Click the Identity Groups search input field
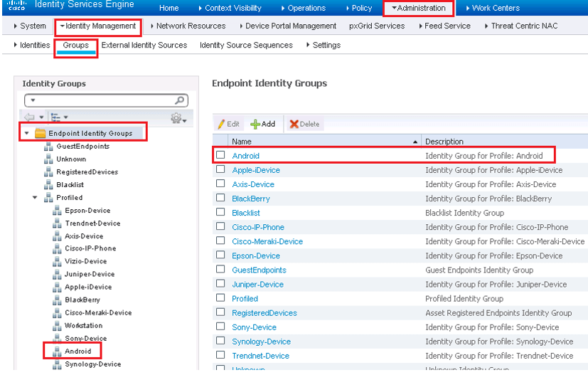588x375 pixels. pyautogui.click(x=106, y=100)
